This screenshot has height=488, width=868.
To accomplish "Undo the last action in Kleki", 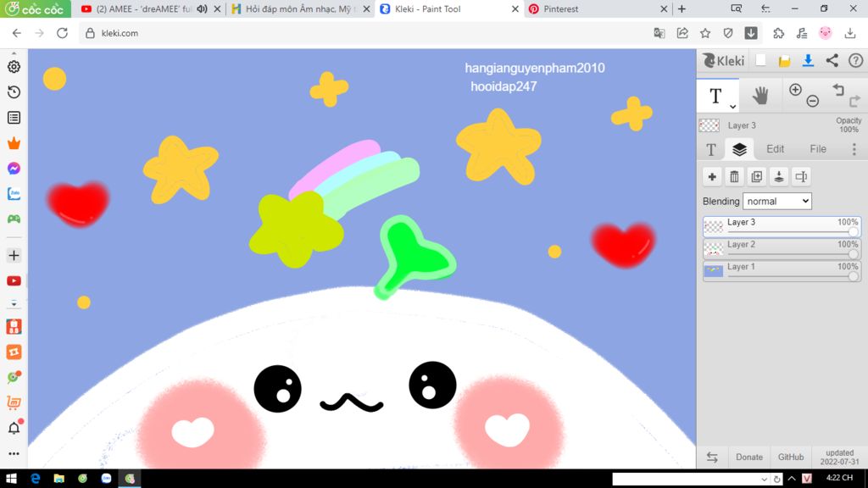I will [838, 90].
